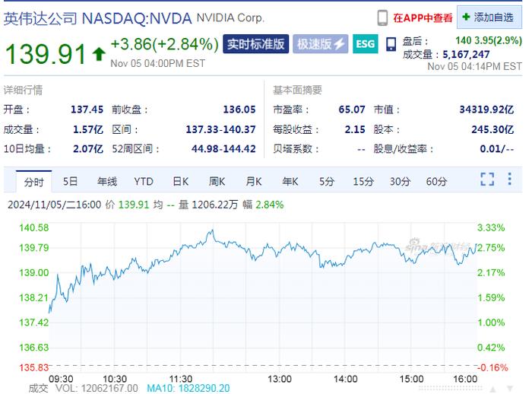Click the 添加自选 button
The width and height of the screenshot is (532, 394).
click(x=489, y=17)
